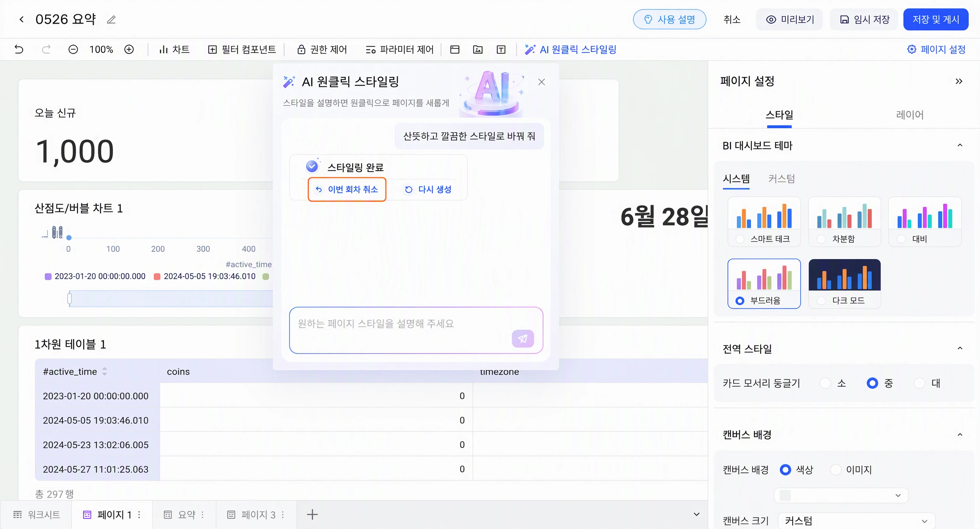Screen dimensions: 980x529
Task: Click 취소 in the header
Action: coord(732,19)
